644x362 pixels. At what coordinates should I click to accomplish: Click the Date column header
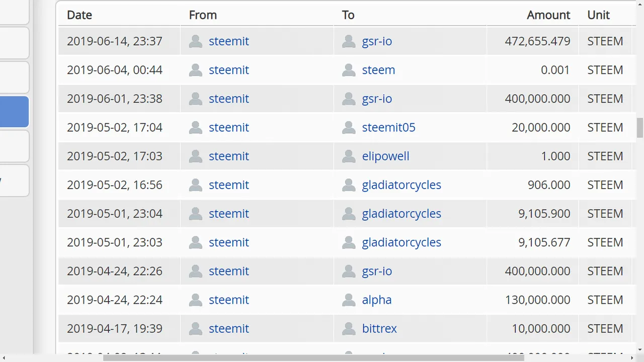tap(79, 15)
